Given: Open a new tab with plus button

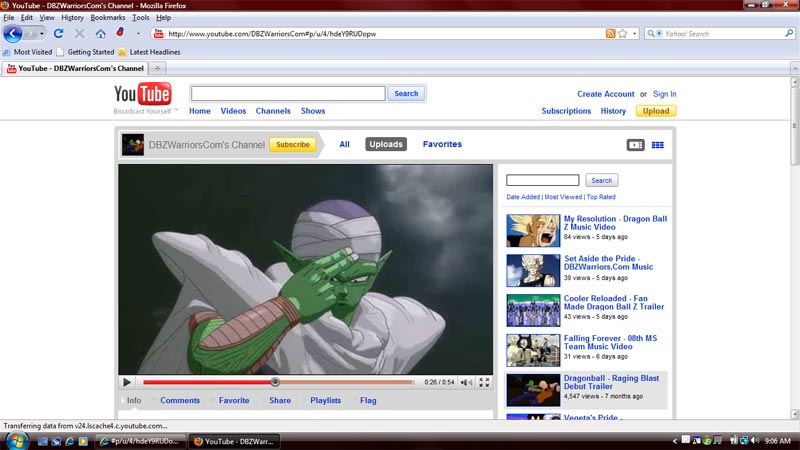Looking at the screenshot, I should (x=157, y=68).
